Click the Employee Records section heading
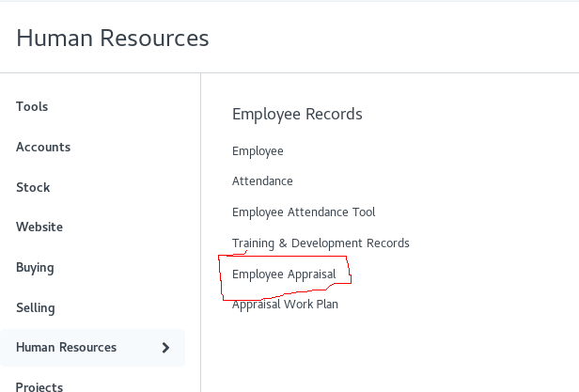Image resolution: width=579 pixels, height=392 pixels. point(297,114)
